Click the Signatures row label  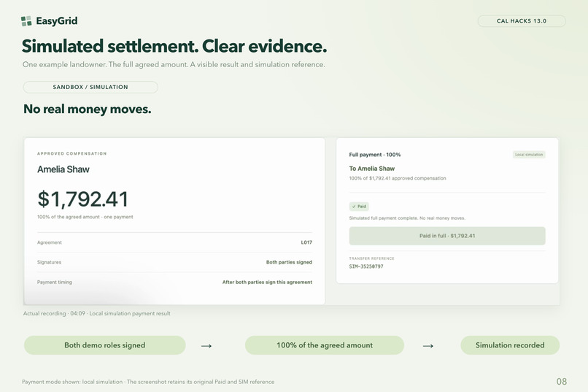click(49, 262)
